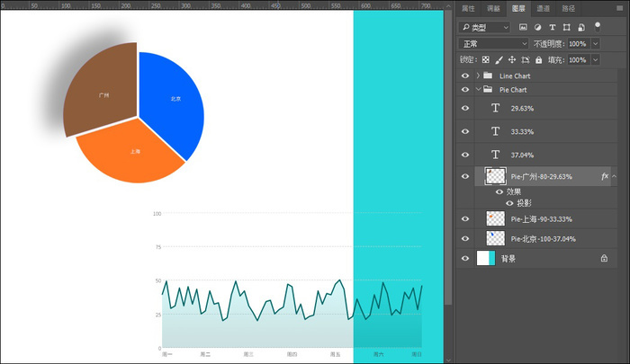Select the 图层 tab

tap(518, 8)
